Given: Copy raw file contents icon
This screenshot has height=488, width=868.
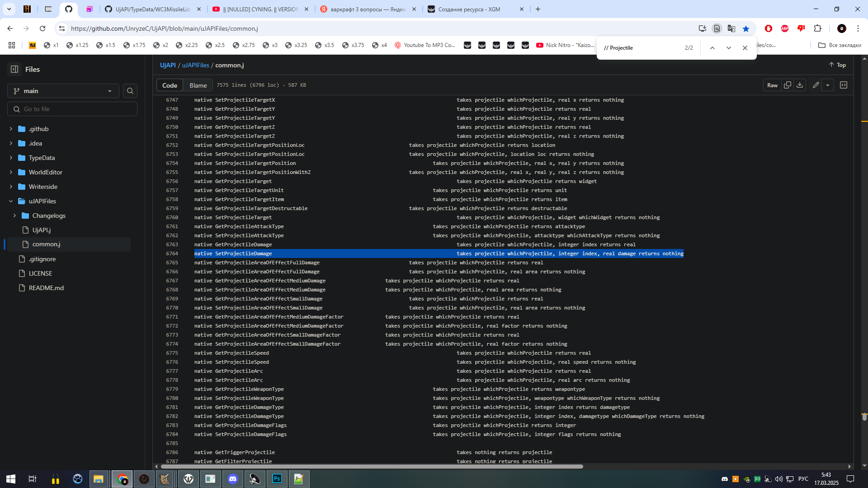Looking at the screenshot, I should point(788,85).
